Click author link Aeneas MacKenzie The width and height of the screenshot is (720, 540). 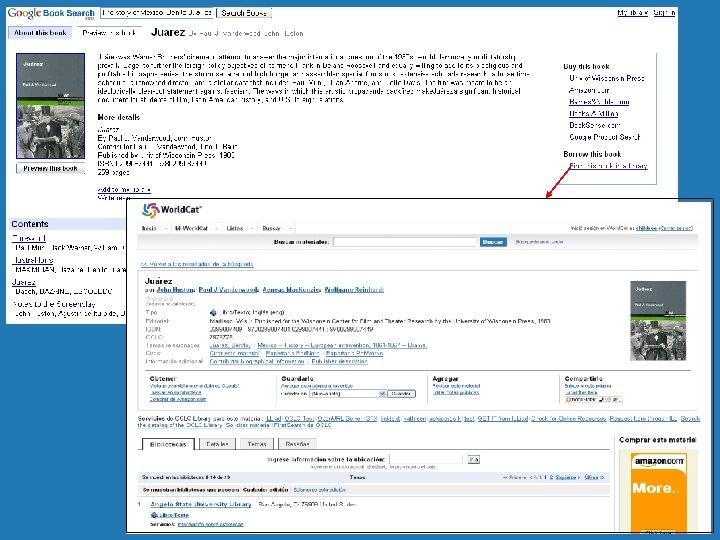click(x=291, y=290)
